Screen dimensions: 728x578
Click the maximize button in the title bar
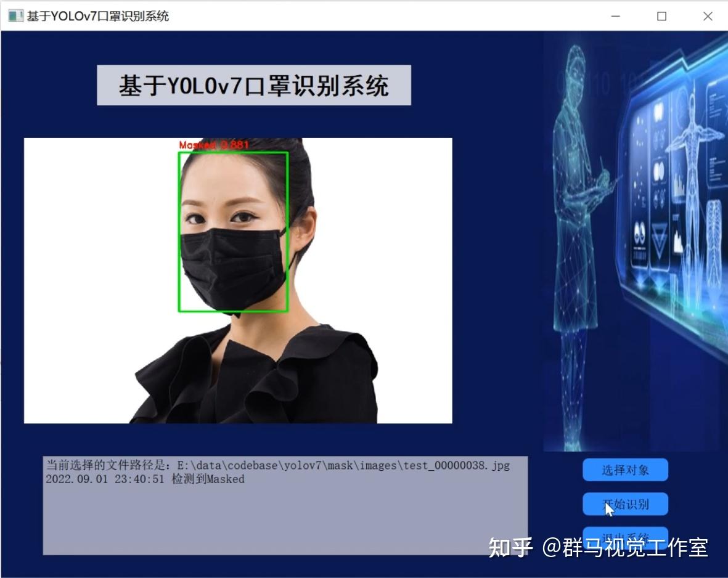(x=661, y=16)
